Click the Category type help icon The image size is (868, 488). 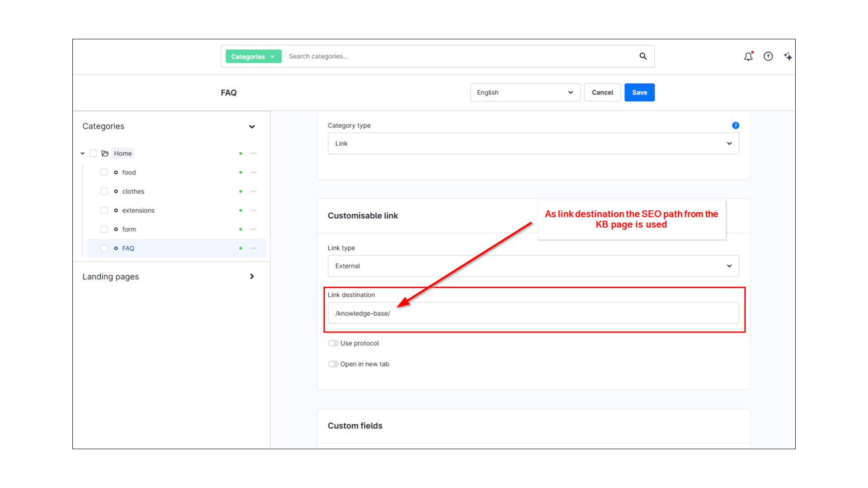[x=736, y=125]
